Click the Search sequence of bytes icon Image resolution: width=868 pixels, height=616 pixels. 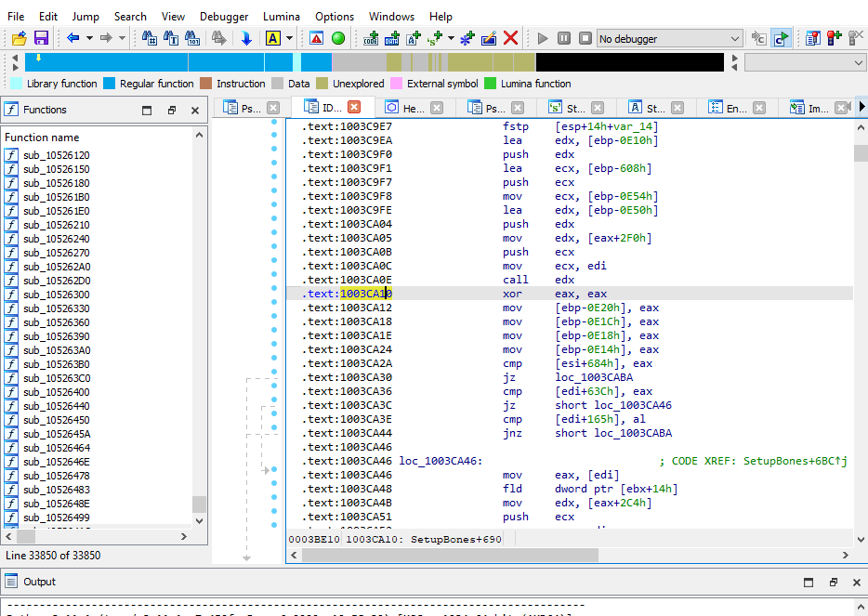192,38
